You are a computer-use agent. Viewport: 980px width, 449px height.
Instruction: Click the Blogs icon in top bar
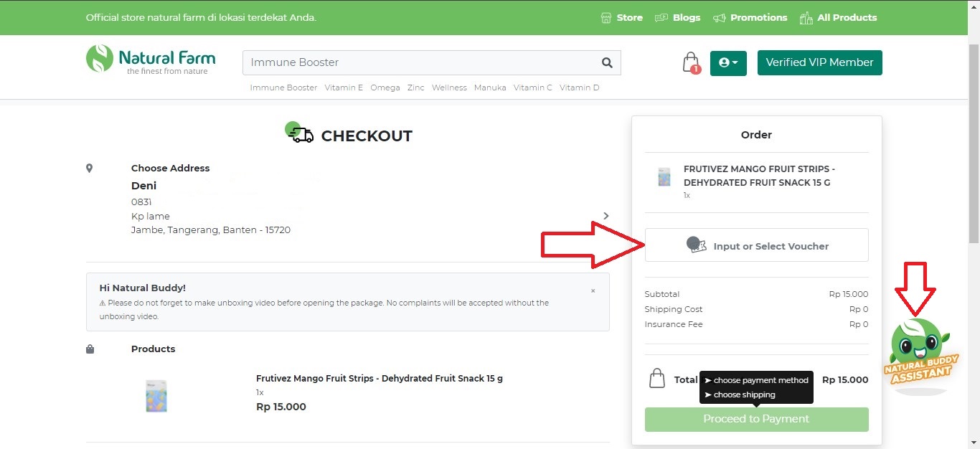pyautogui.click(x=661, y=17)
